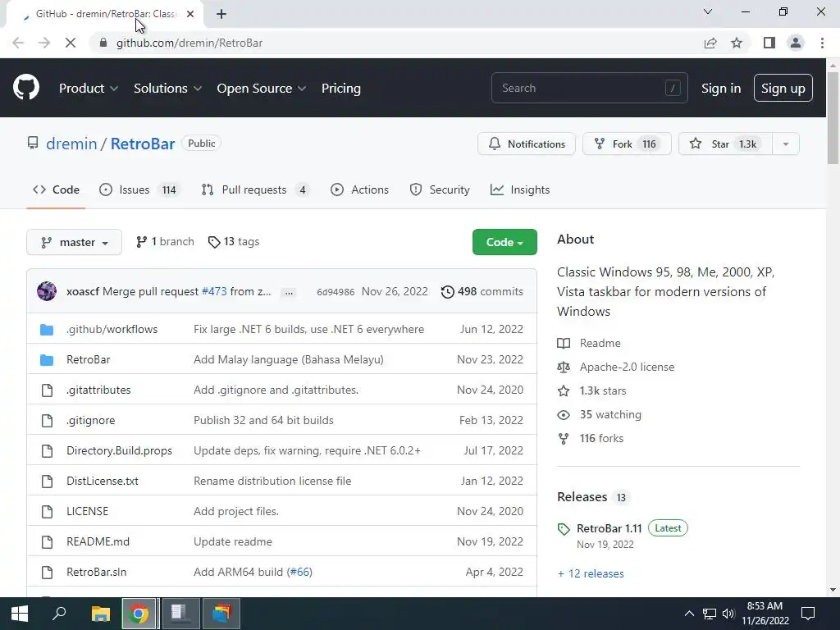The image size is (840, 630).
Task: Open the .github/workflows folder
Action: [112, 329]
